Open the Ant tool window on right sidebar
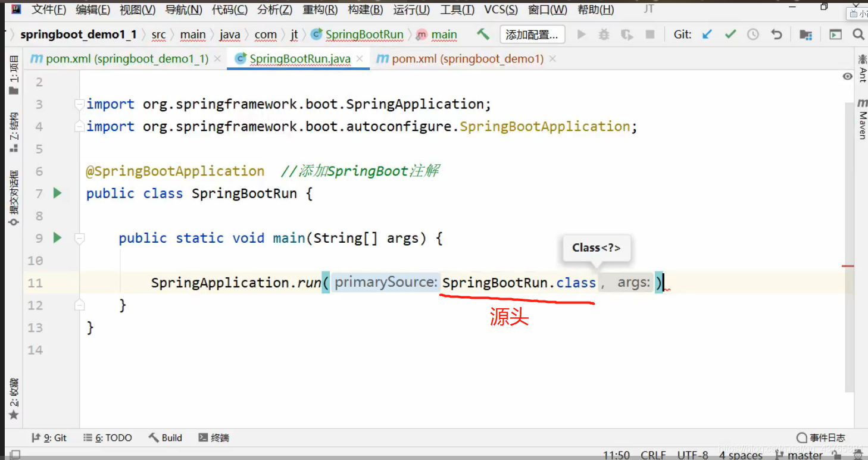The height and width of the screenshot is (460, 868). 862,67
